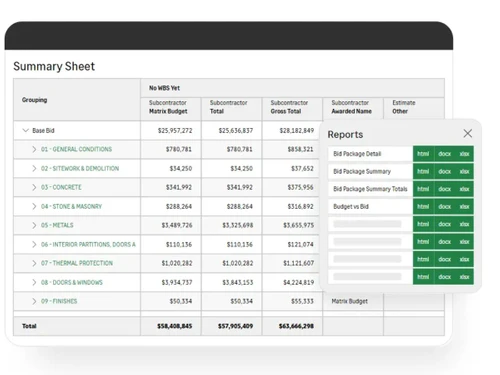
Task: Export Bid Package Summary Totals as html
Action: (x=423, y=189)
